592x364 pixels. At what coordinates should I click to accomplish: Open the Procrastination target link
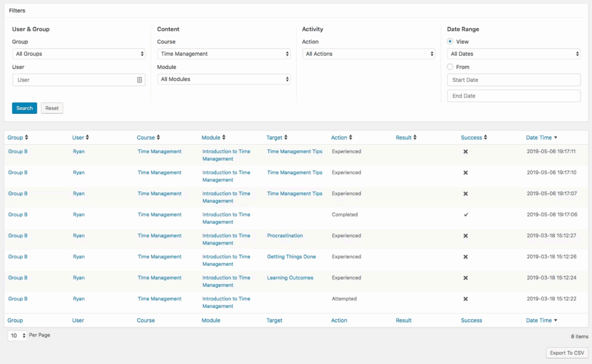285,236
